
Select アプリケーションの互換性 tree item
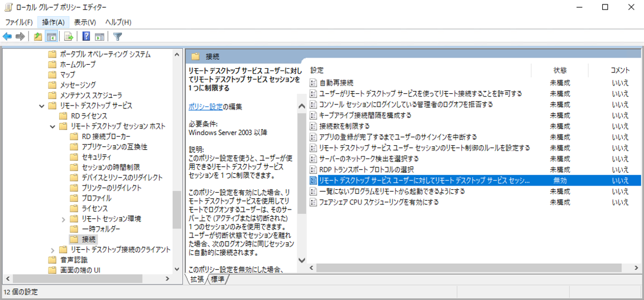114,147
